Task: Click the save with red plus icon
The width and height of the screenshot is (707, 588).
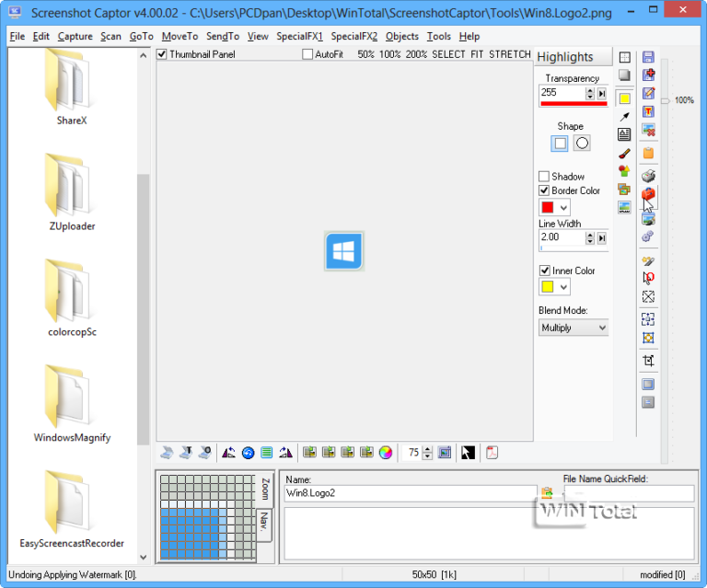Action: pyautogui.click(x=648, y=75)
